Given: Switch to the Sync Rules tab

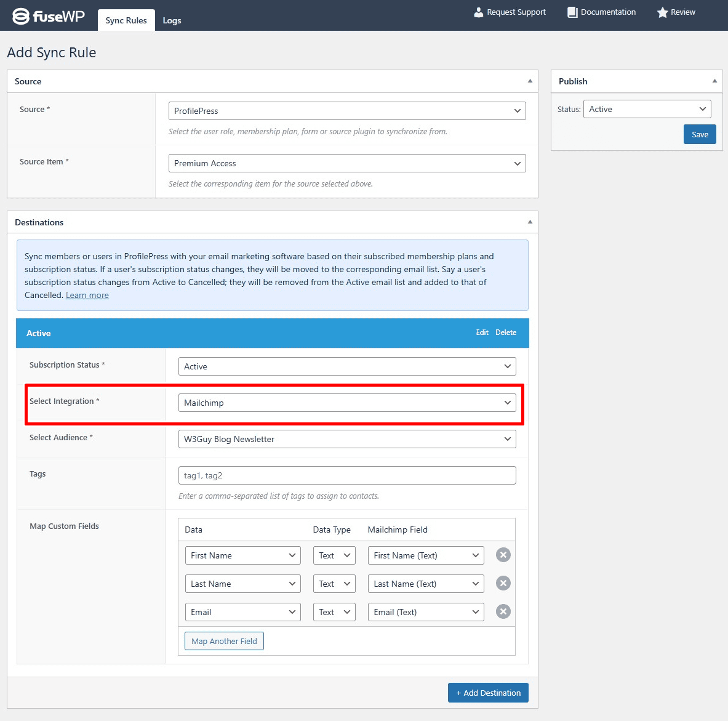Looking at the screenshot, I should pos(126,20).
